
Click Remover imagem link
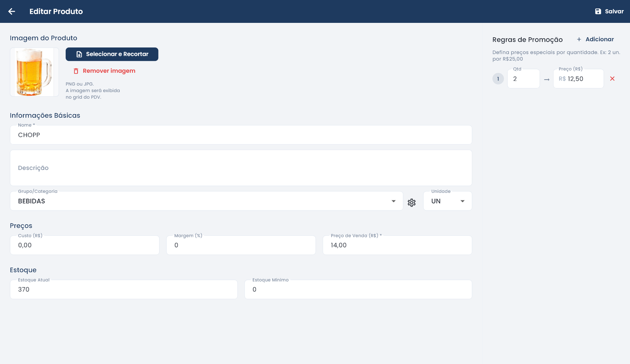point(104,71)
